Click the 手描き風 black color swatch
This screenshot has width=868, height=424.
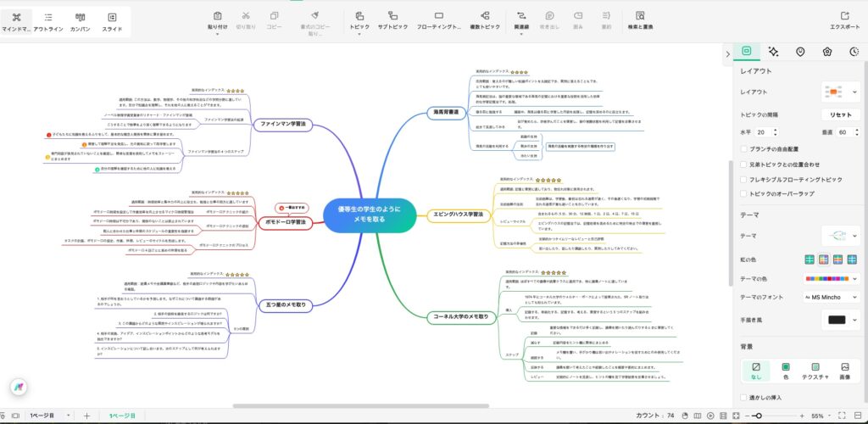tap(837, 319)
